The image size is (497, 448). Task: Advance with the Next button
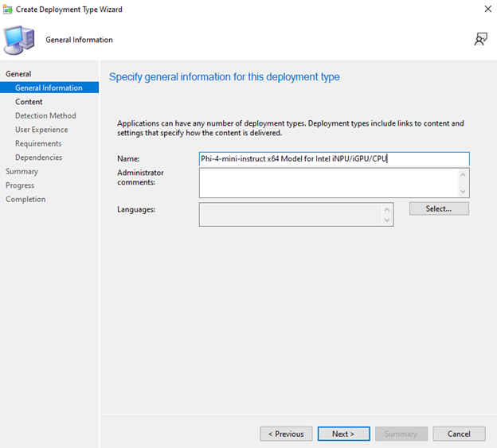coord(343,434)
